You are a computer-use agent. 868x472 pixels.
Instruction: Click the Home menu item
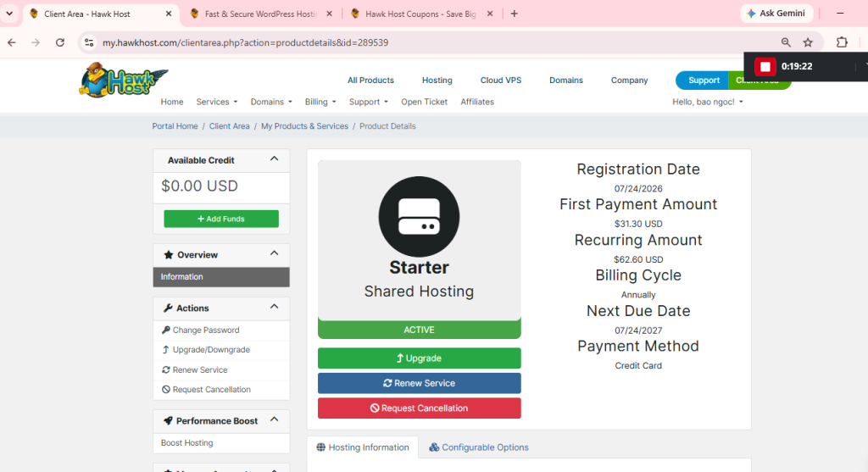click(172, 102)
